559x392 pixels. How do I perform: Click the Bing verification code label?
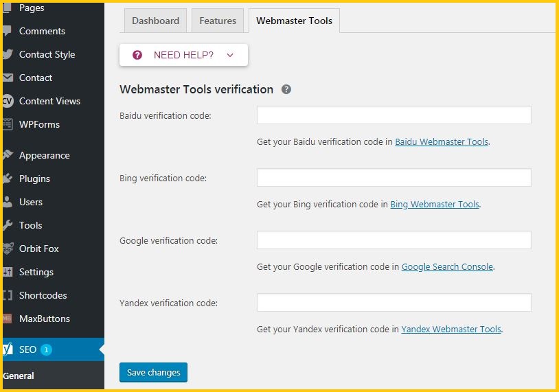tap(163, 178)
